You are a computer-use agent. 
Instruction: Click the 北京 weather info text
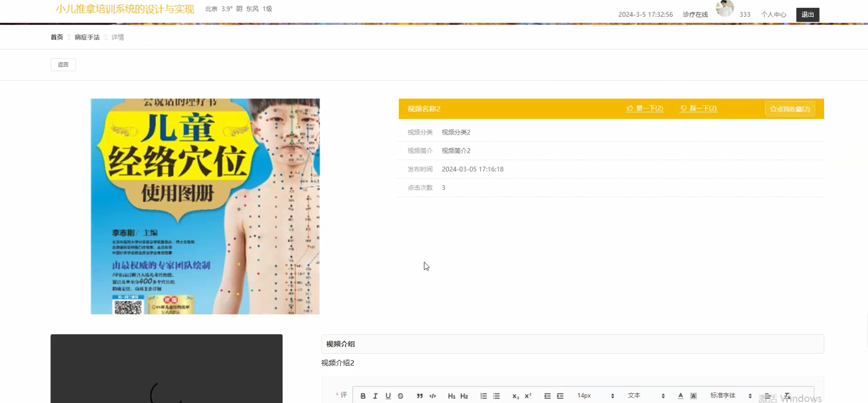[x=239, y=9]
